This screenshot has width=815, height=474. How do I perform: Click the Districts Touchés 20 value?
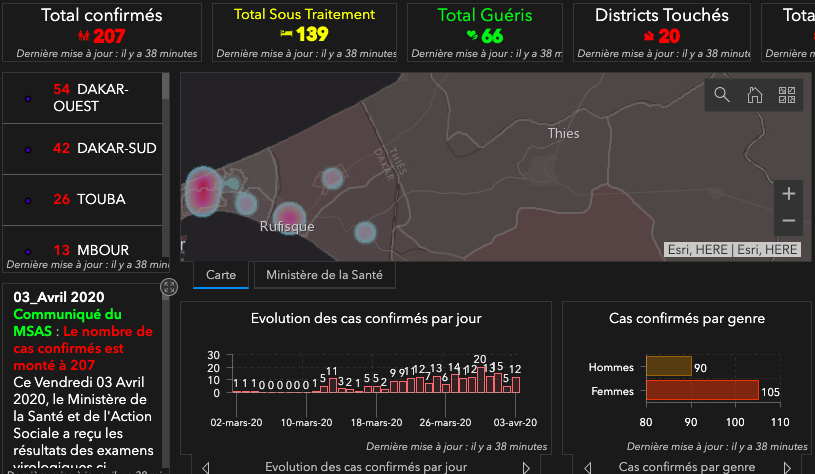(x=669, y=36)
